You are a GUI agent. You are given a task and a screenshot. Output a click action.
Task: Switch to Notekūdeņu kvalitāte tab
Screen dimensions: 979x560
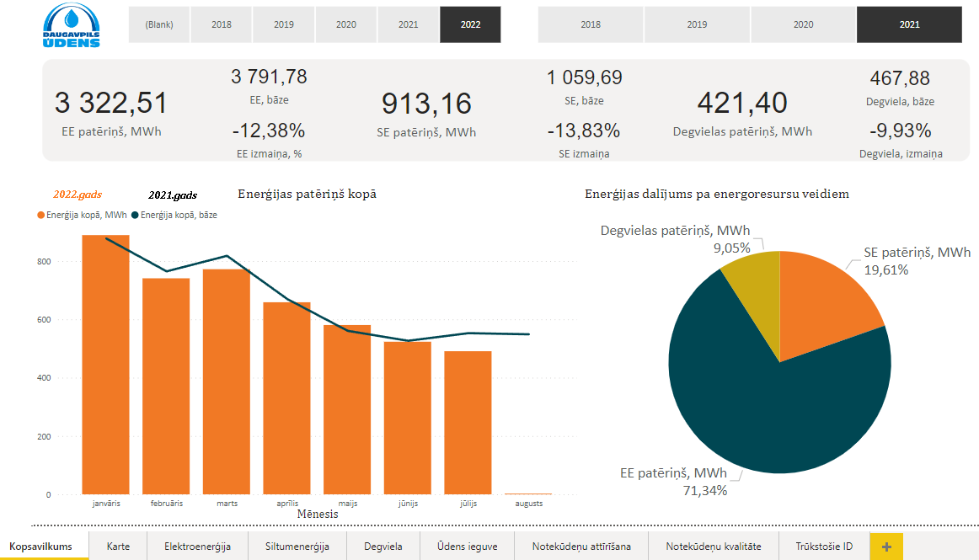pos(713,547)
